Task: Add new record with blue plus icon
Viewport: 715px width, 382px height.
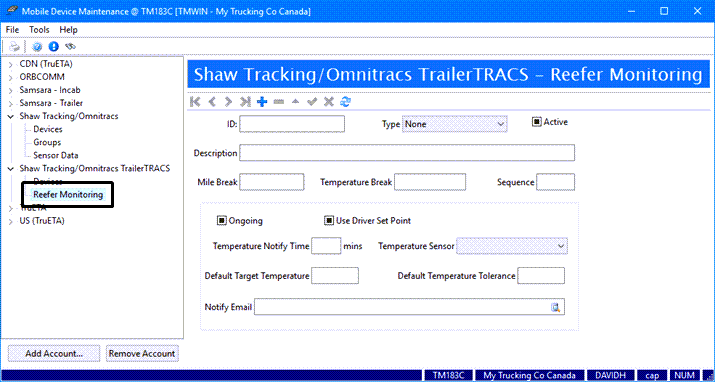Action: tap(262, 102)
